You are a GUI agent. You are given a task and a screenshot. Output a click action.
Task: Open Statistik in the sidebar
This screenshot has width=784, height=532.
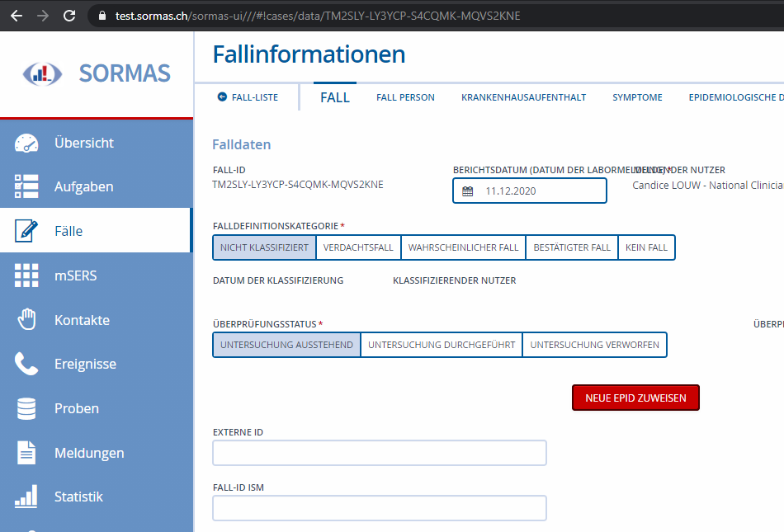(x=96, y=497)
